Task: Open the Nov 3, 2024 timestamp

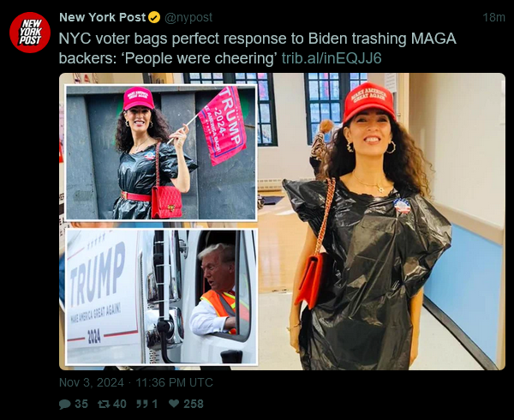Action: click(x=92, y=382)
